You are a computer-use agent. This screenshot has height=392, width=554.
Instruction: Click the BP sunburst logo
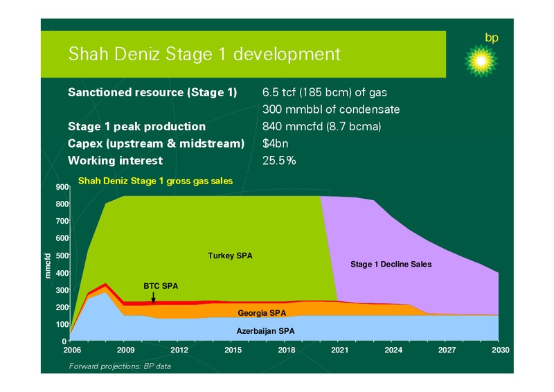click(x=481, y=61)
